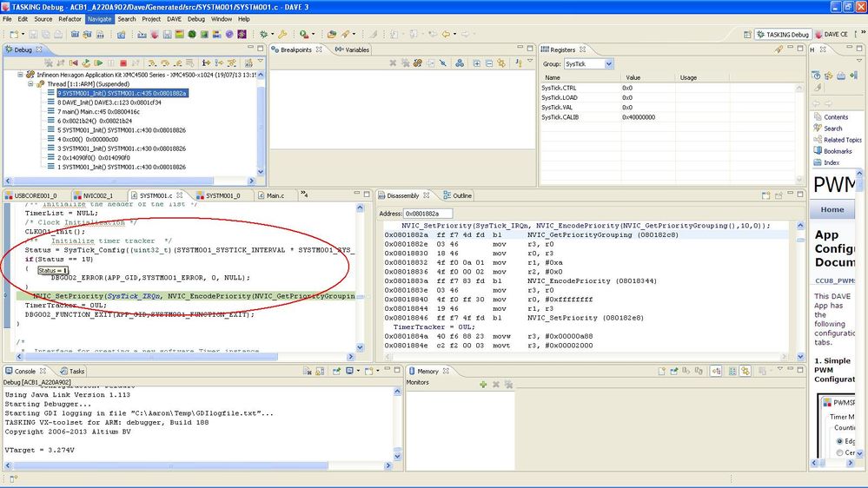Open the DAVE menu

pos(174,19)
